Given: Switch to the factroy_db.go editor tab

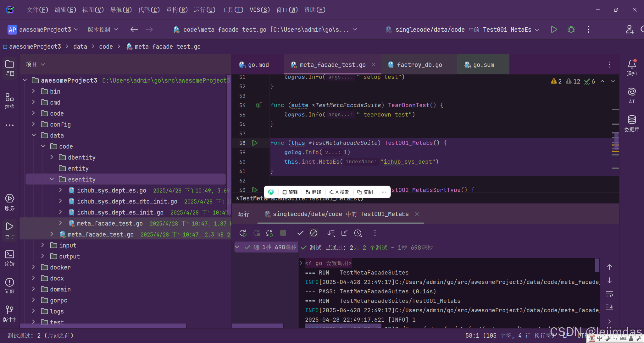Looking at the screenshot, I should [x=419, y=65].
